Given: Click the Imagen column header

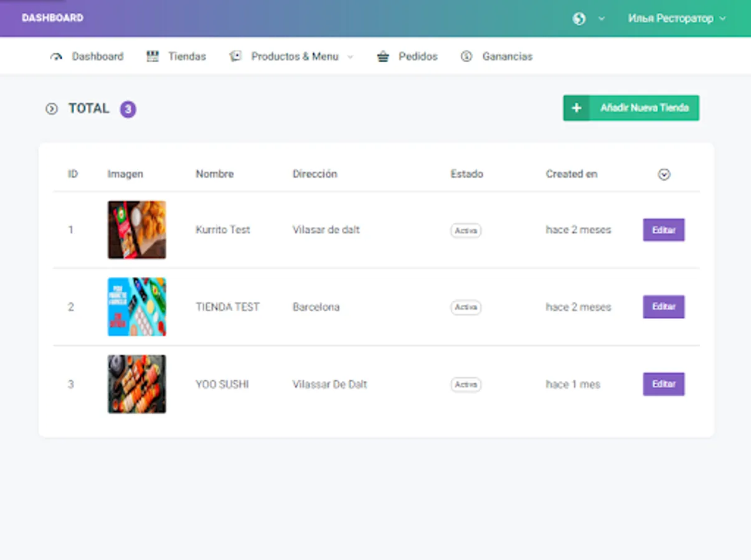Looking at the screenshot, I should [x=125, y=174].
